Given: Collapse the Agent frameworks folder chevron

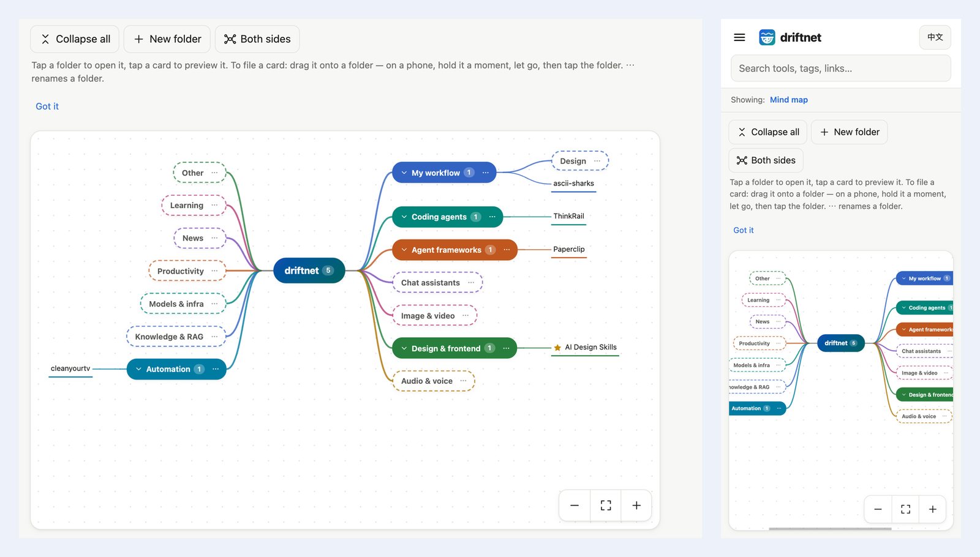Looking at the screenshot, I should 404,250.
